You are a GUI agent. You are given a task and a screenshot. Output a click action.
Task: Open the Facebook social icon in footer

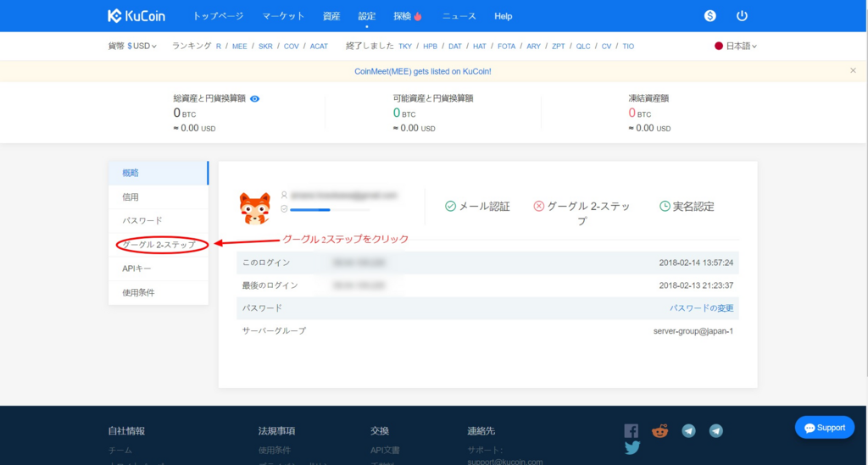631,430
